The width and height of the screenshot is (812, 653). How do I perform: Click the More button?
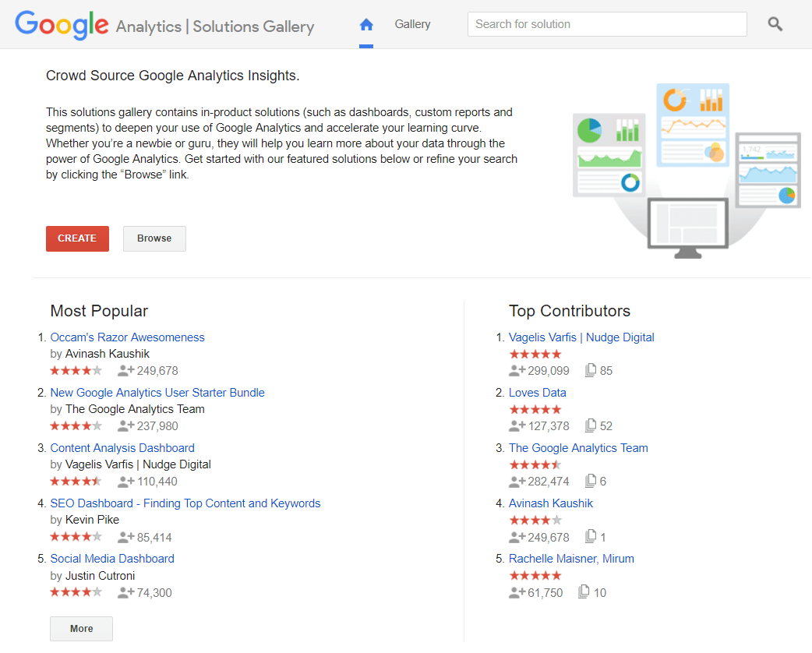(x=81, y=629)
